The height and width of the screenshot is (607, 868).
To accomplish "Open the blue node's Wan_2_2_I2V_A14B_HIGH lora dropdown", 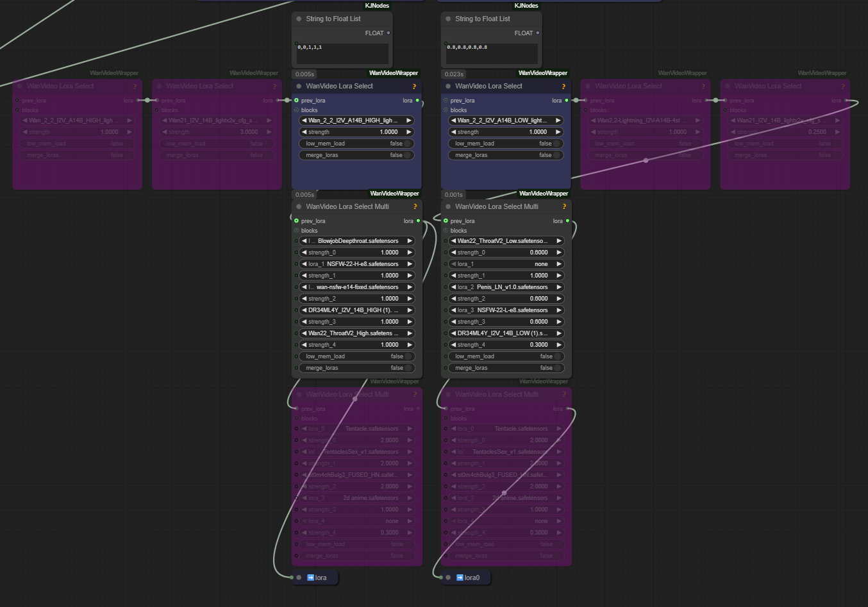I will tap(356, 121).
